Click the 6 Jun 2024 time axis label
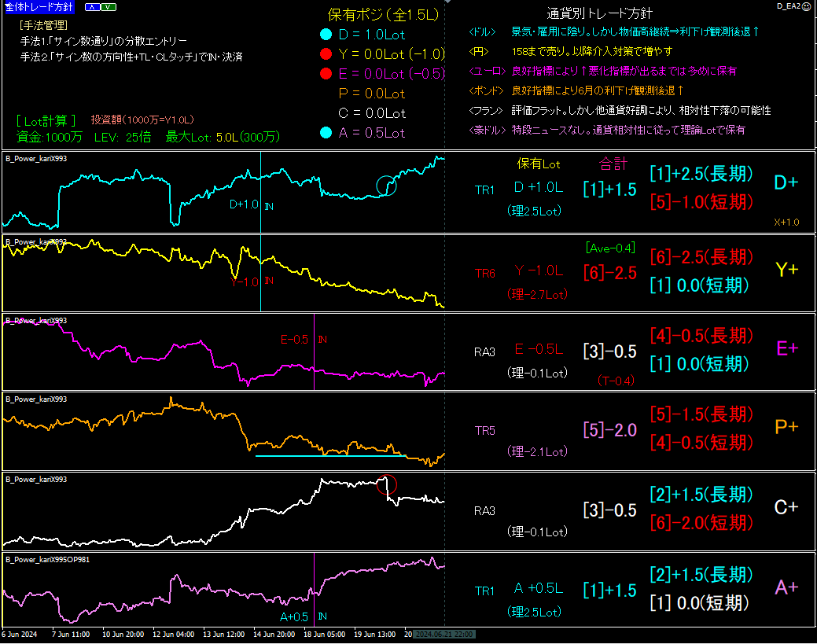 (x=20, y=634)
